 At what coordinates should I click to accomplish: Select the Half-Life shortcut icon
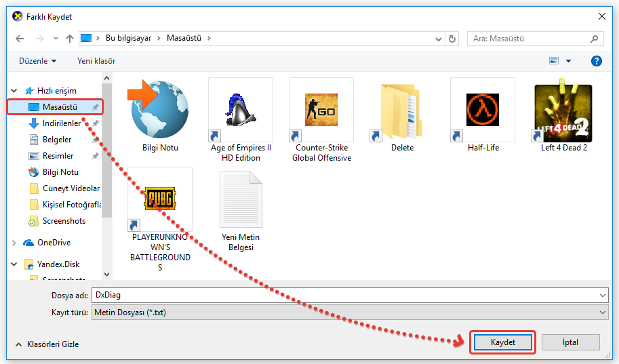coord(482,110)
